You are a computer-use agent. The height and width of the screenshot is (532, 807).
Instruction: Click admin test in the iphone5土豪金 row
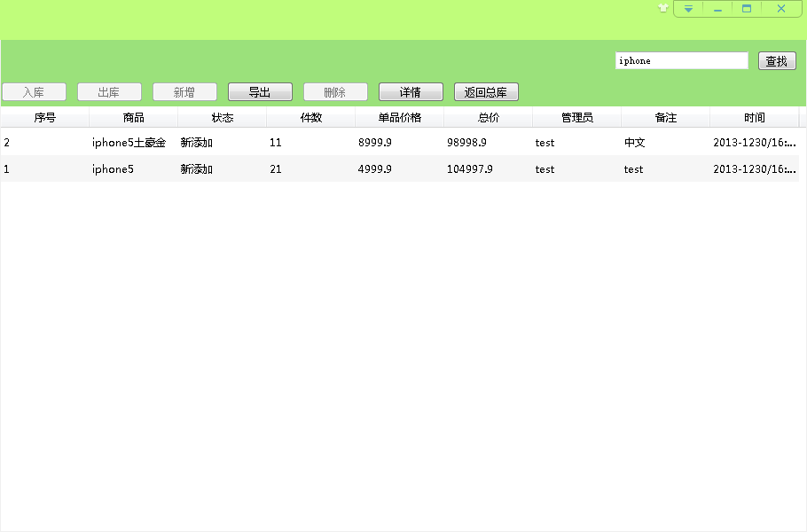545,143
